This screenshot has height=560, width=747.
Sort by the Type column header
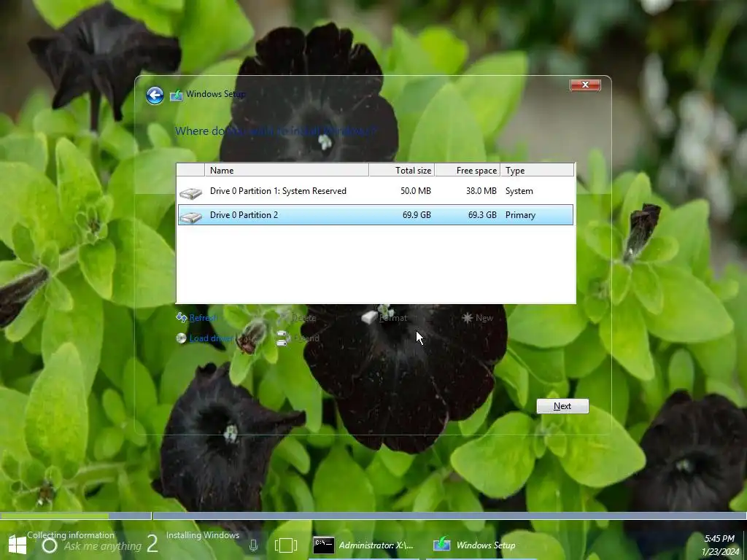point(537,170)
